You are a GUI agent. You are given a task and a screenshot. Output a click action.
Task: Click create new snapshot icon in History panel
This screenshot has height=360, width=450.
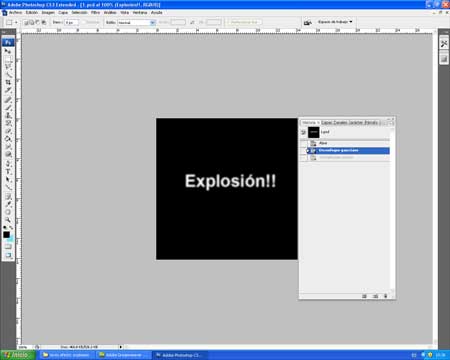coord(375,296)
